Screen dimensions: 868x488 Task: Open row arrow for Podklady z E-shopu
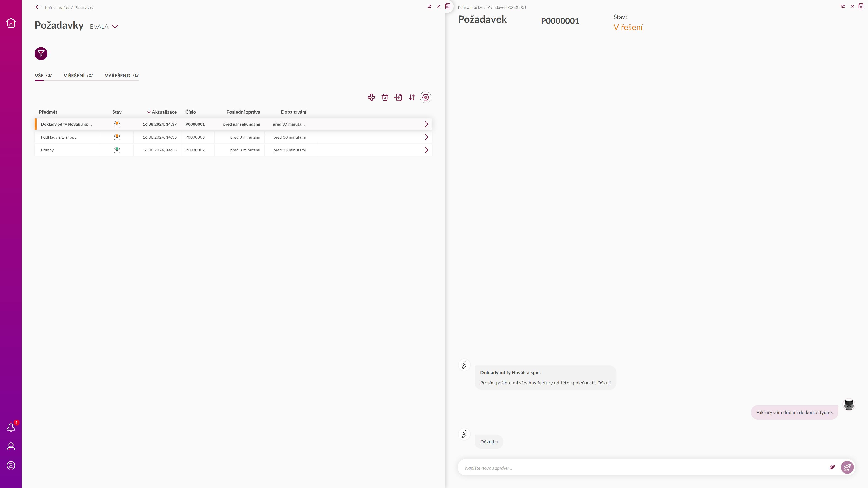click(x=426, y=137)
